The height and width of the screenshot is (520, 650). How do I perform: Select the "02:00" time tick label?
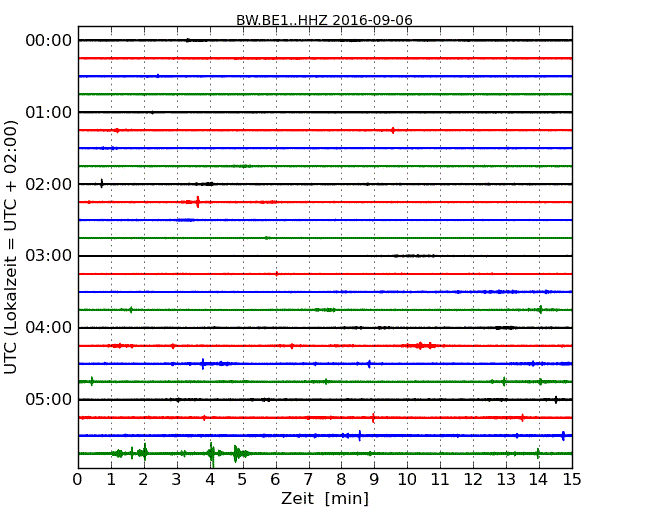click(49, 184)
